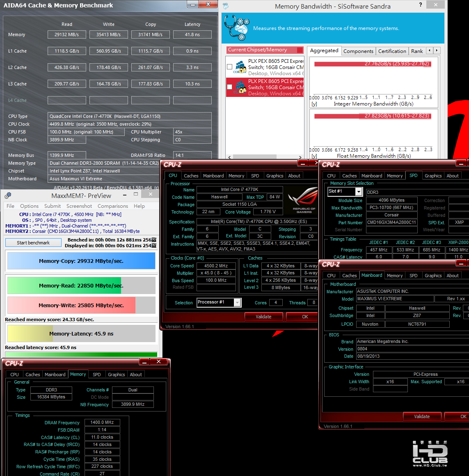Click the red Current Chipset/Memory color box
Image resolution: width=469 pixels, height=476 pixels.
[x=300, y=50]
